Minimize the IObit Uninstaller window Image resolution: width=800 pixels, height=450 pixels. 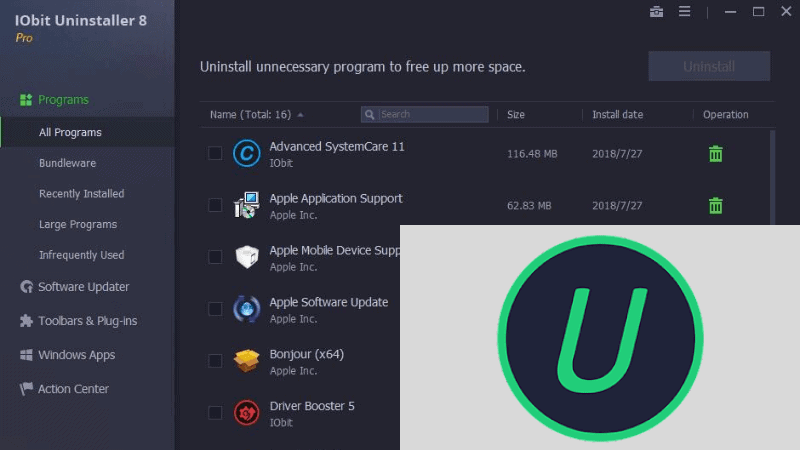[730, 12]
